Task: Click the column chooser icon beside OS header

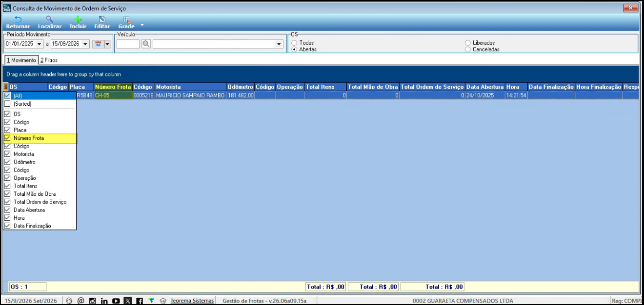Action: click(x=6, y=87)
